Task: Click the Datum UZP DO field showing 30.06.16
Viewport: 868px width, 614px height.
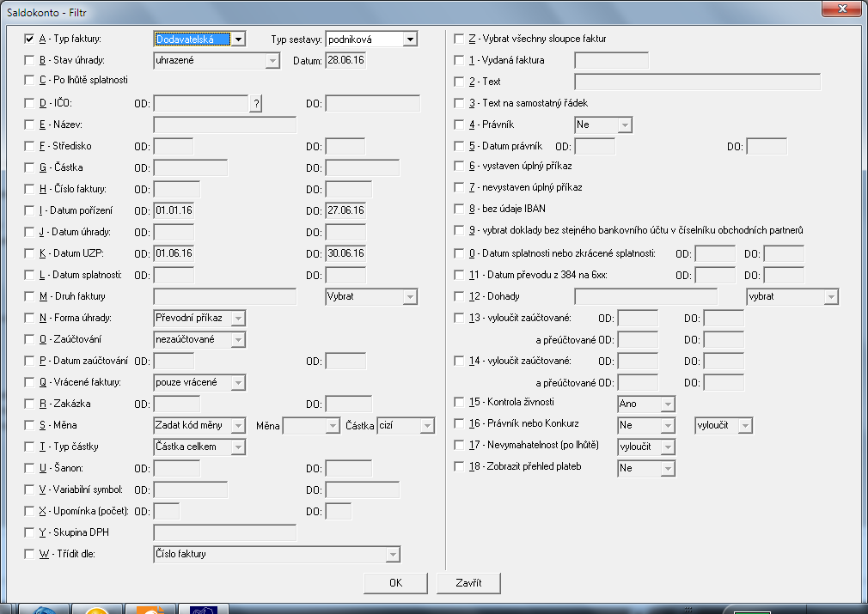Action: (x=345, y=254)
